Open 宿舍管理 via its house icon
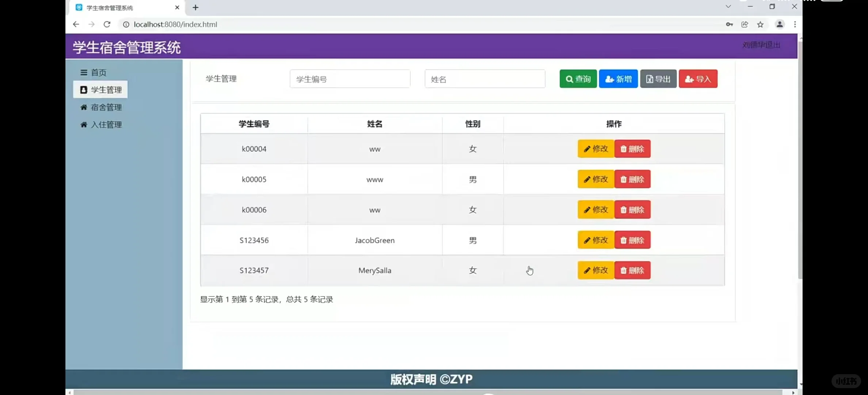The image size is (868, 395). tap(83, 107)
